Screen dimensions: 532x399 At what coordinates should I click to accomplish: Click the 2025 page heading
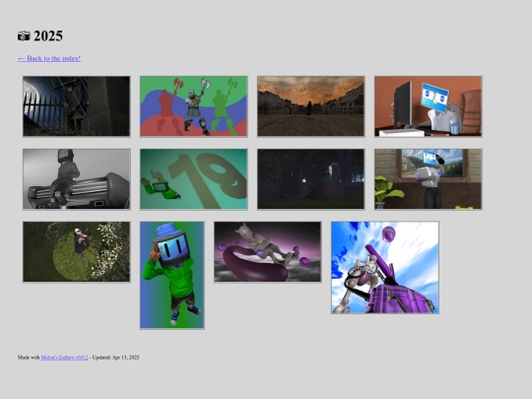(x=40, y=36)
